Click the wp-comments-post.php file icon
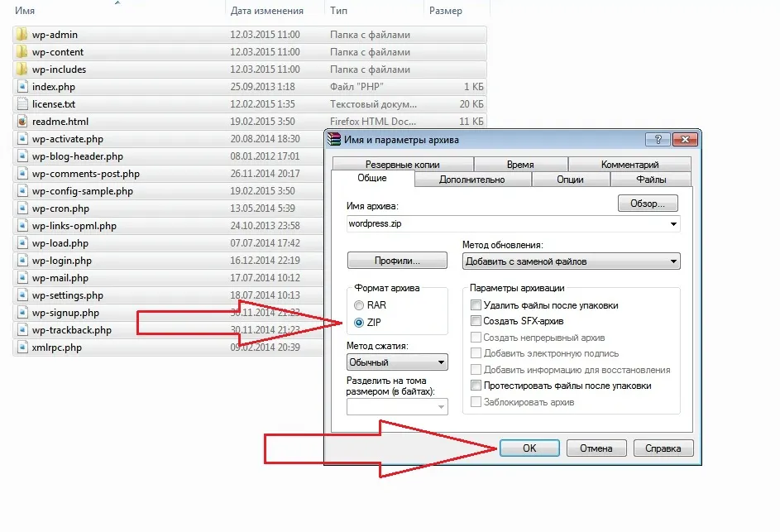Screen dimensions: 780x532 (22, 174)
